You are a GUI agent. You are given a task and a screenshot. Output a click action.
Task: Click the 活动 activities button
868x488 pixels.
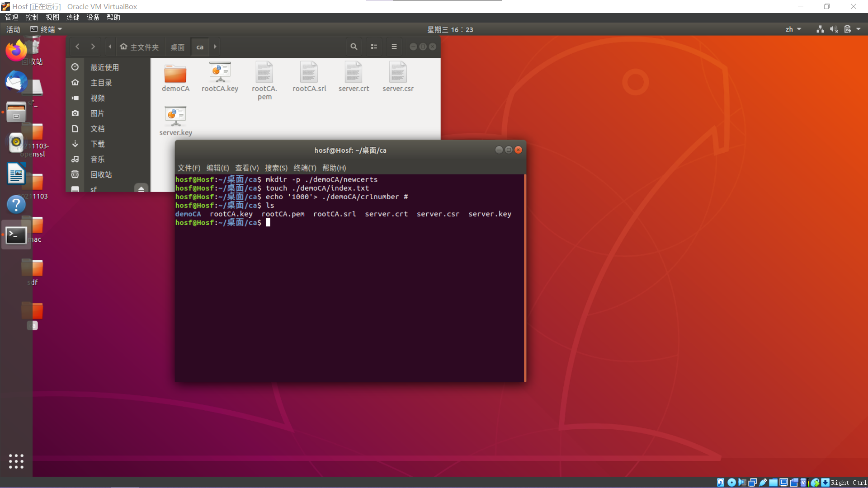coord(13,29)
